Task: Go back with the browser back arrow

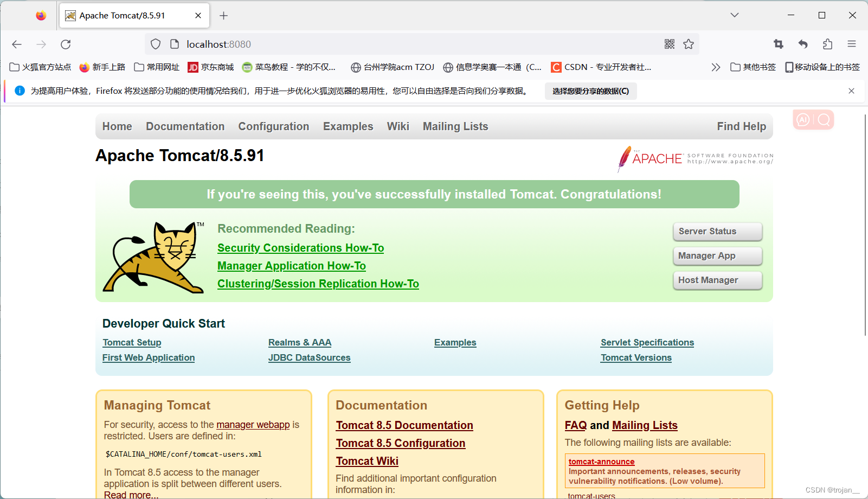Action: tap(17, 44)
